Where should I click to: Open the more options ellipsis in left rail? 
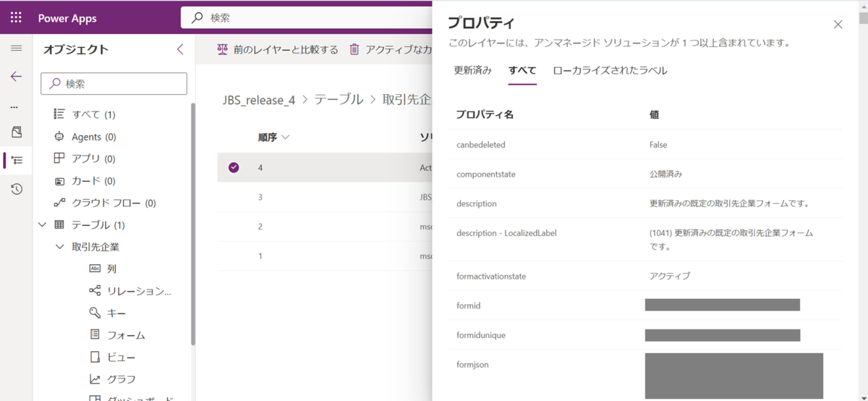pyautogui.click(x=14, y=107)
